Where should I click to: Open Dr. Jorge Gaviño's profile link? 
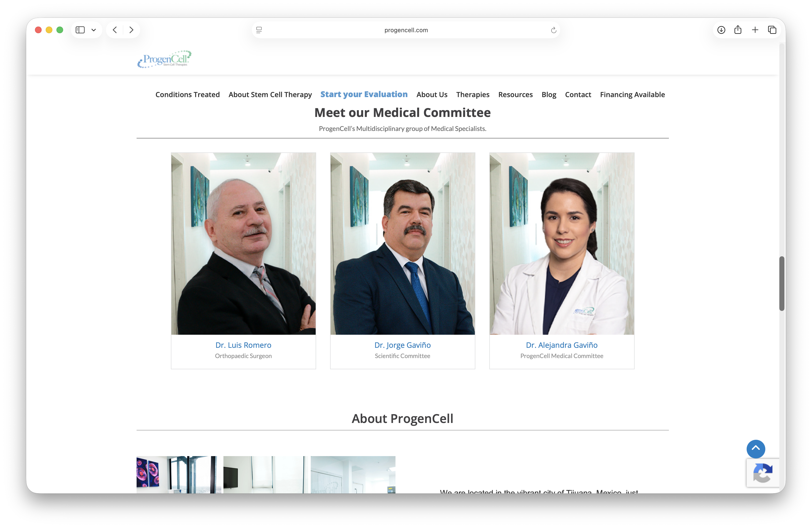click(402, 345)
